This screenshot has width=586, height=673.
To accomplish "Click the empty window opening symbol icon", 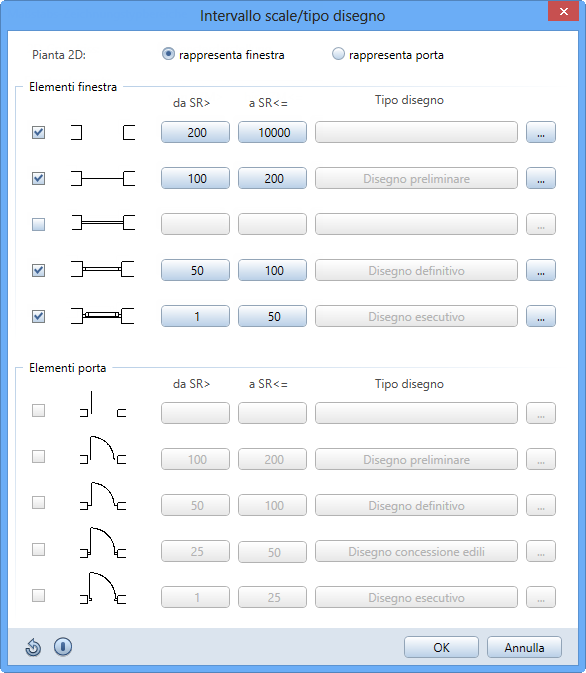I will click(x=103, y=133).
